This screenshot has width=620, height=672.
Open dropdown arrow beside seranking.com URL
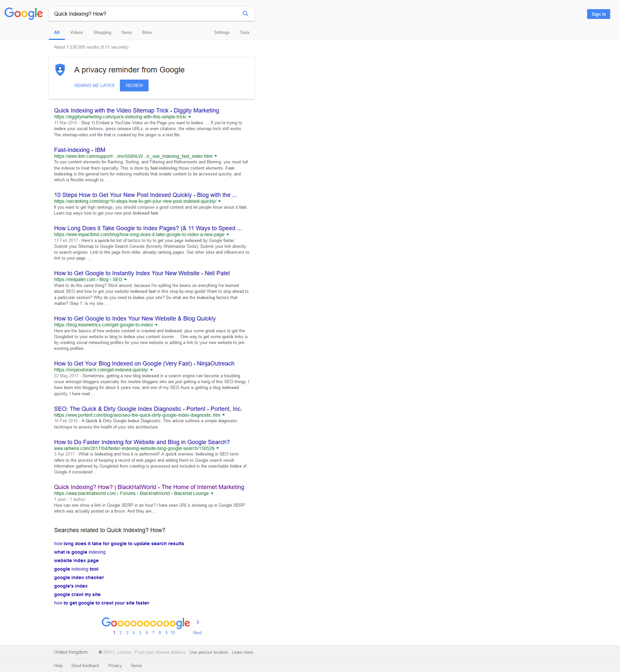220,201
